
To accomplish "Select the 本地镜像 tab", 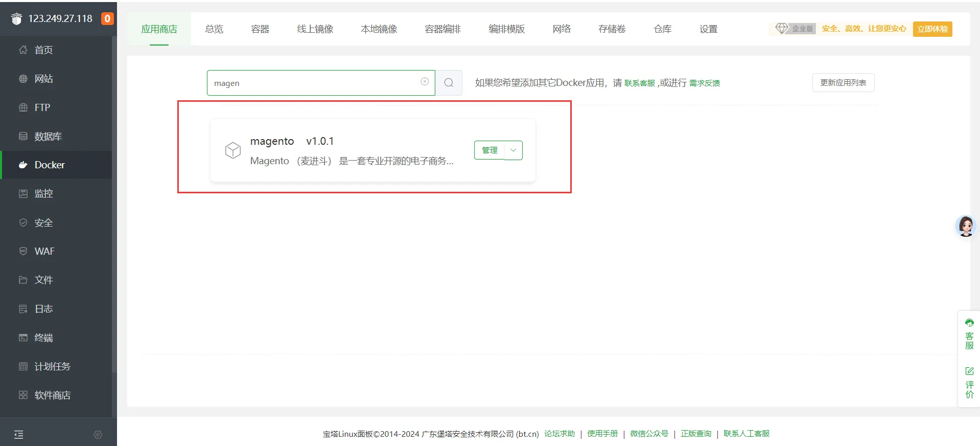I will pyautogui.click(x=379, y=29).
